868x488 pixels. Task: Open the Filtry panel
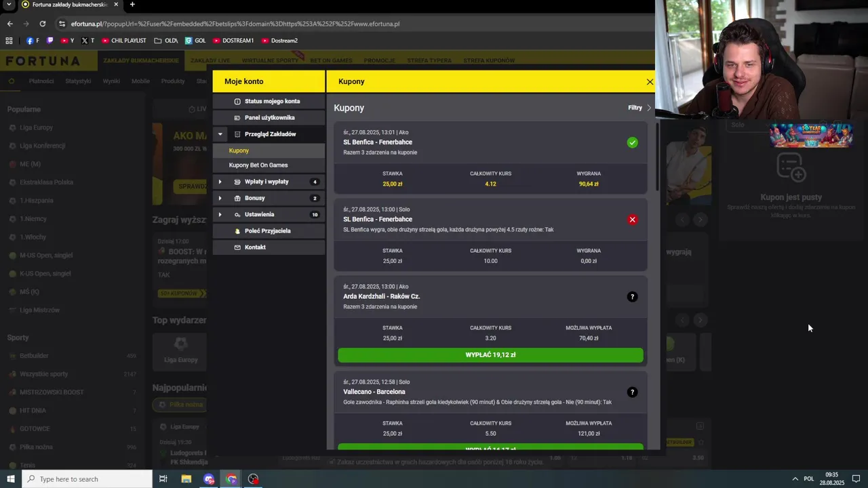pos(639,108)
